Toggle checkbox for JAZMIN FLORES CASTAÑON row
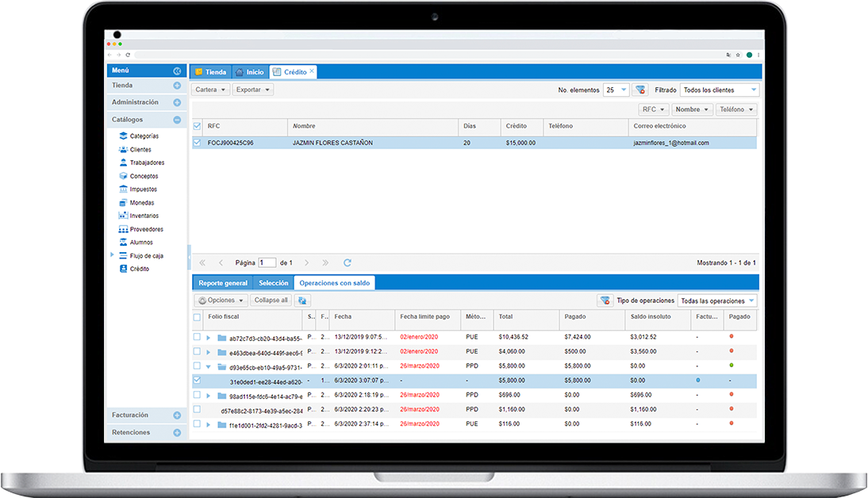 [198, 143]
